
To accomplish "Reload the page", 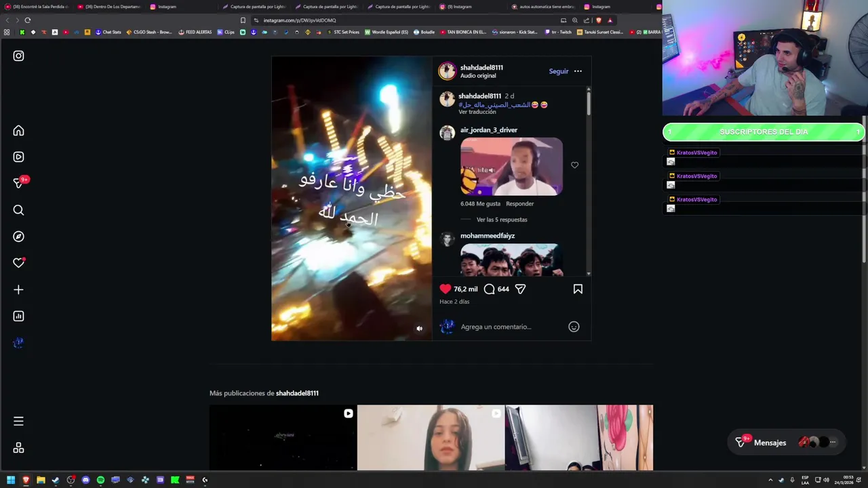I will coord(28,20).
